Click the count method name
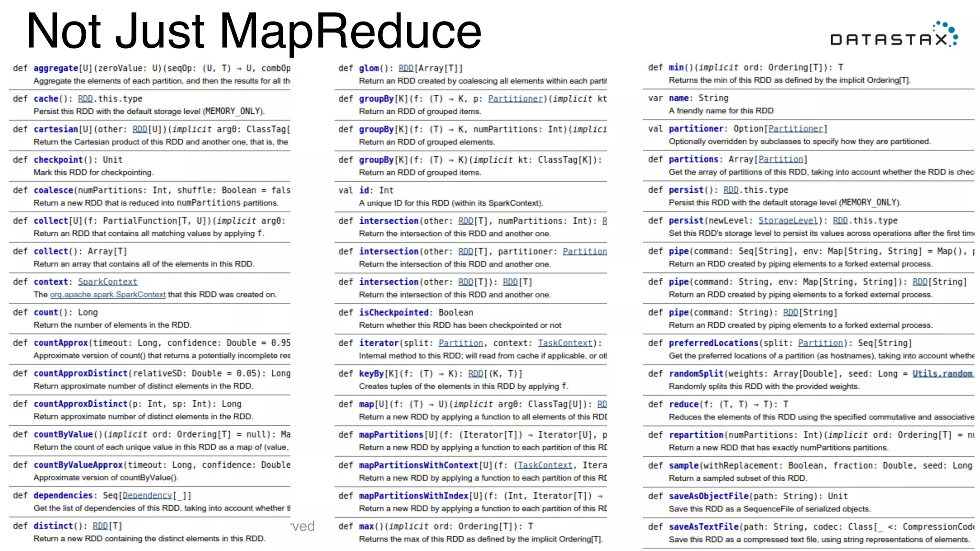Viewport: 980px width, 551px height. 46,312
